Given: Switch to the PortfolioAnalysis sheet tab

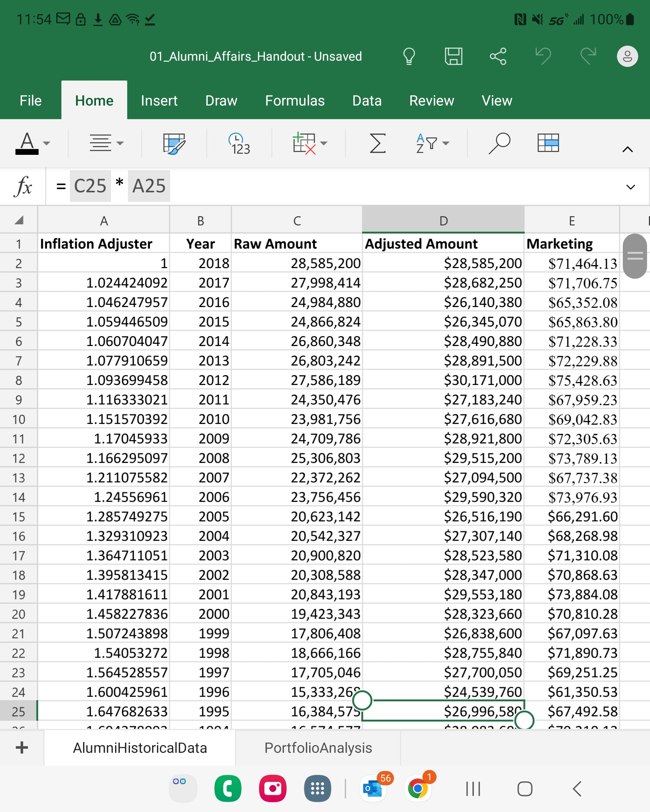Looking at the screenshot, I should click(x=318, y=748).
